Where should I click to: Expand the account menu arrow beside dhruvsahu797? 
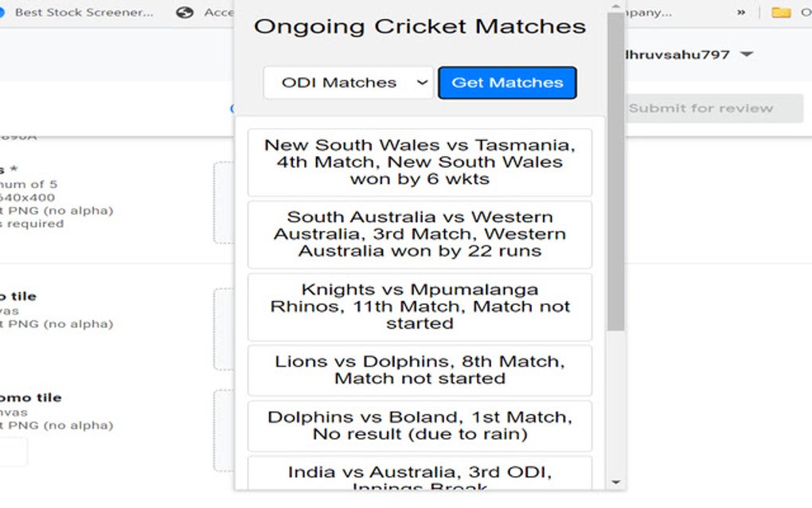pyautogui.click(x=747, y=55)
